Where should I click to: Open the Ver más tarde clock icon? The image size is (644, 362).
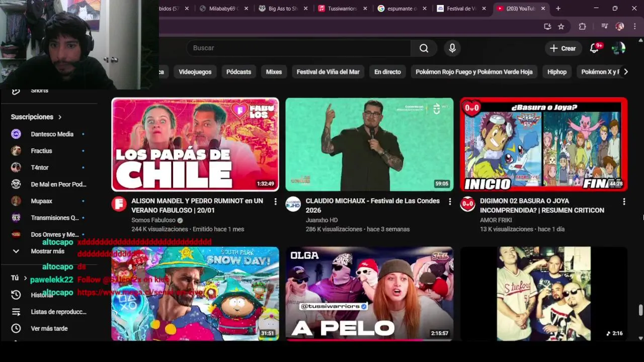pyautogui.click(x=16, y=328)
